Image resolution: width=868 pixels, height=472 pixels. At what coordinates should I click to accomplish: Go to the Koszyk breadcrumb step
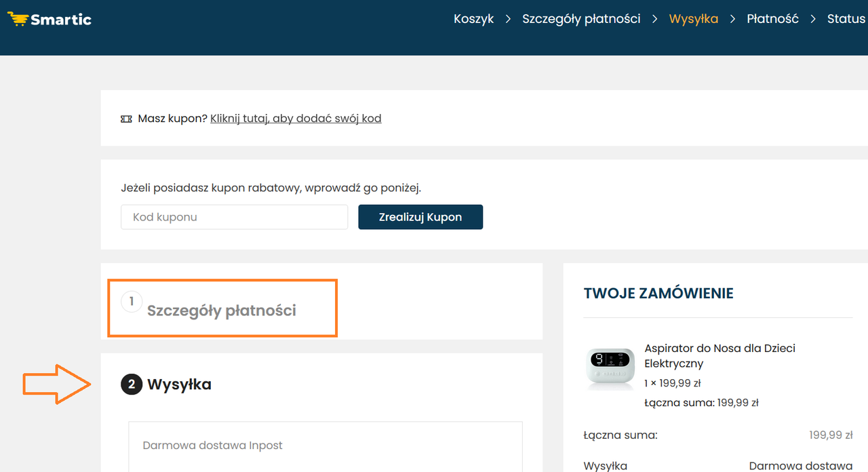point(474,19)
